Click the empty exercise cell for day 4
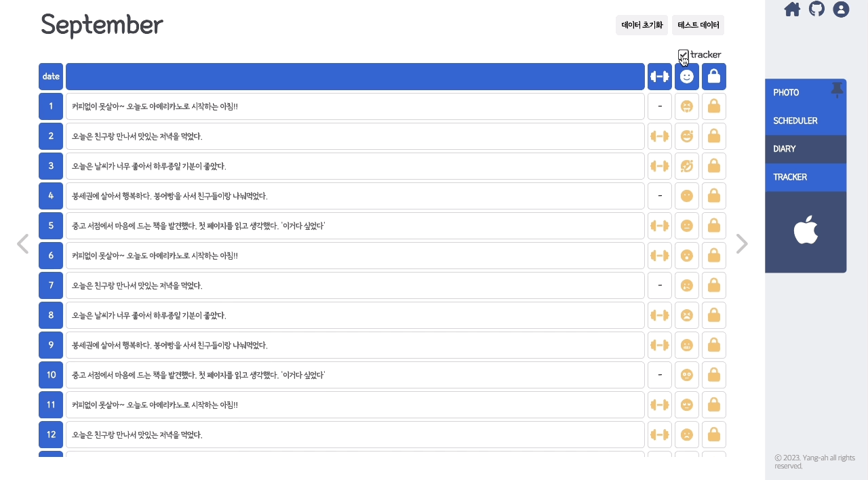The height and width of the screenshot is (480, 868). 660,196
